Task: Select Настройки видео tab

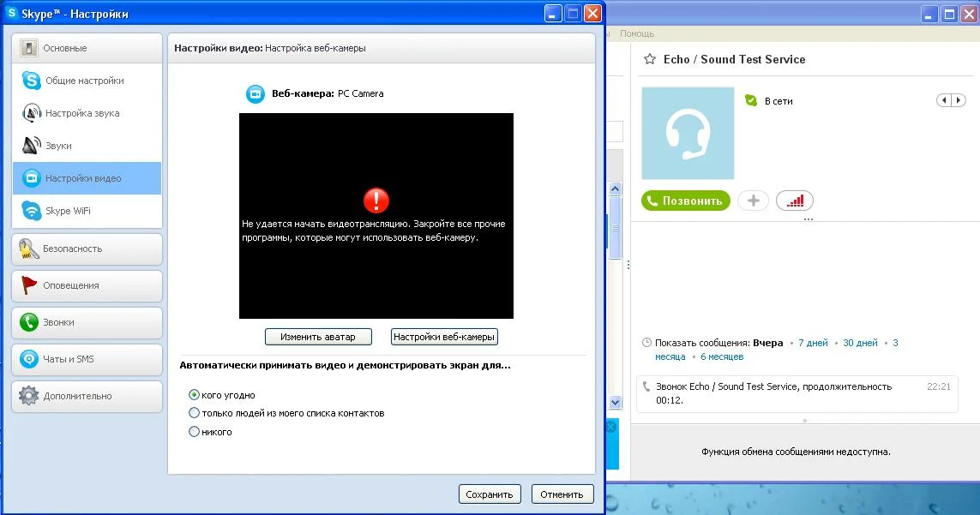Action: point(87,178)
